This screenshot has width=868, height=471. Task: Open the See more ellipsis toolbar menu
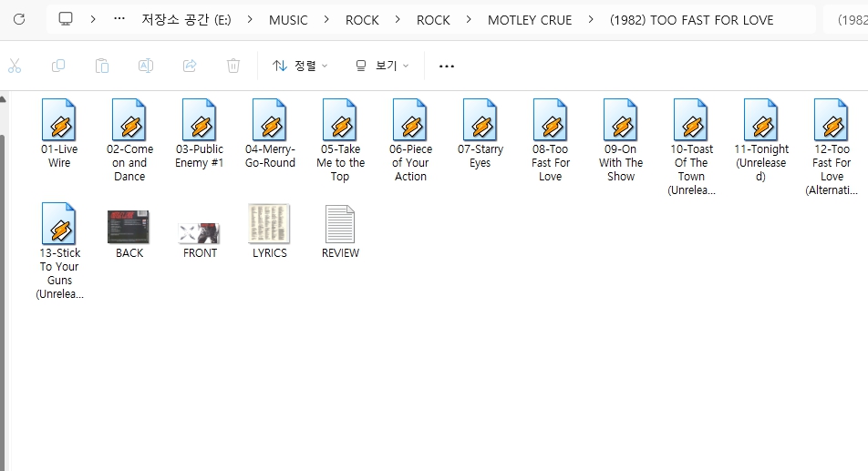tap(446, 66)
